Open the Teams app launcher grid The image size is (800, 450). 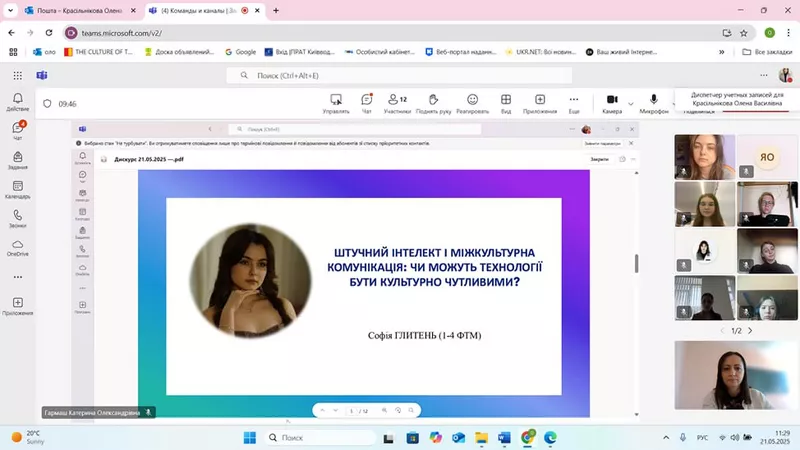(18, 76)
